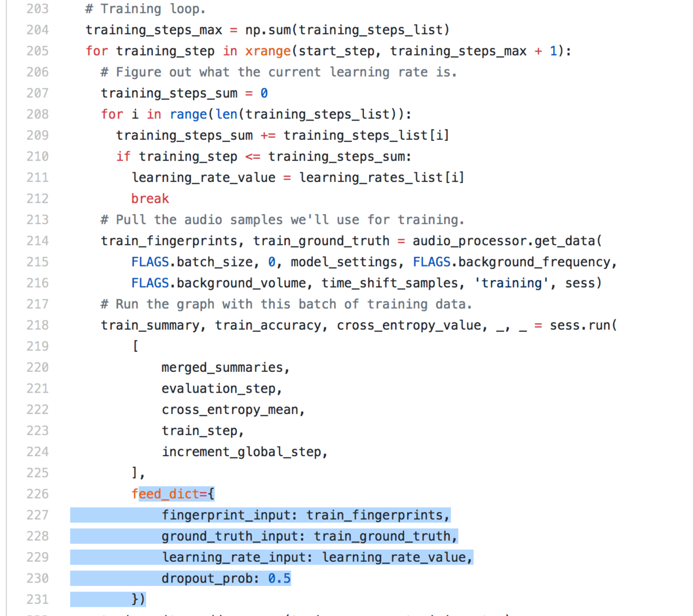Image resolution: width=693 pixels, height=616 pixels.
Task: Select the xrange function call on line 205
Action: coord(267,51)
